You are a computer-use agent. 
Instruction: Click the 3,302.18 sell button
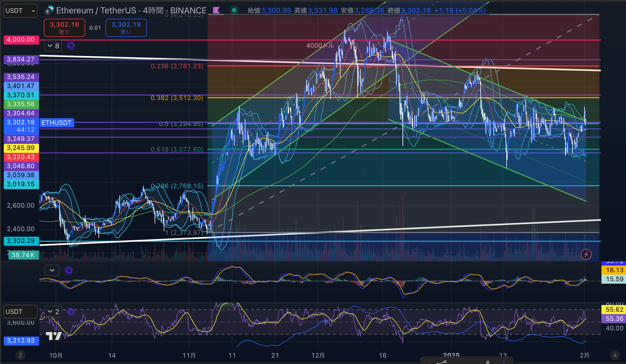click(64, 28)
